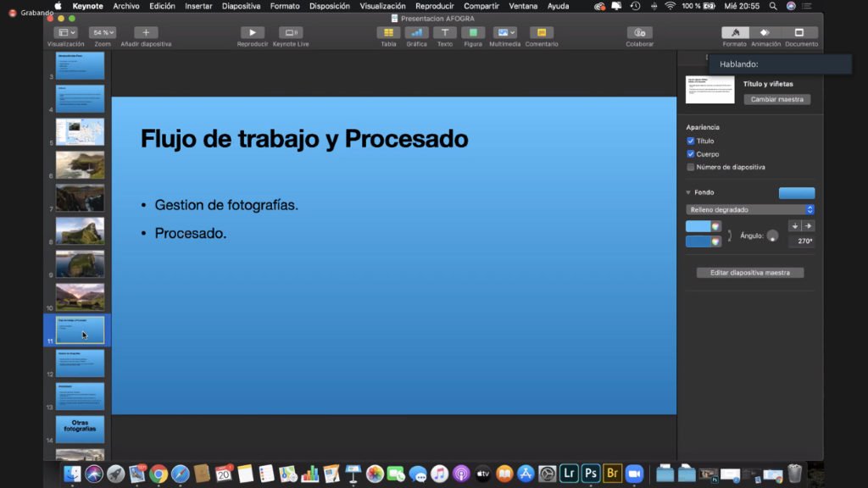Disable the Cuerpo checkbox
Screen dimensions: 868x488
[x=691, y=154]
